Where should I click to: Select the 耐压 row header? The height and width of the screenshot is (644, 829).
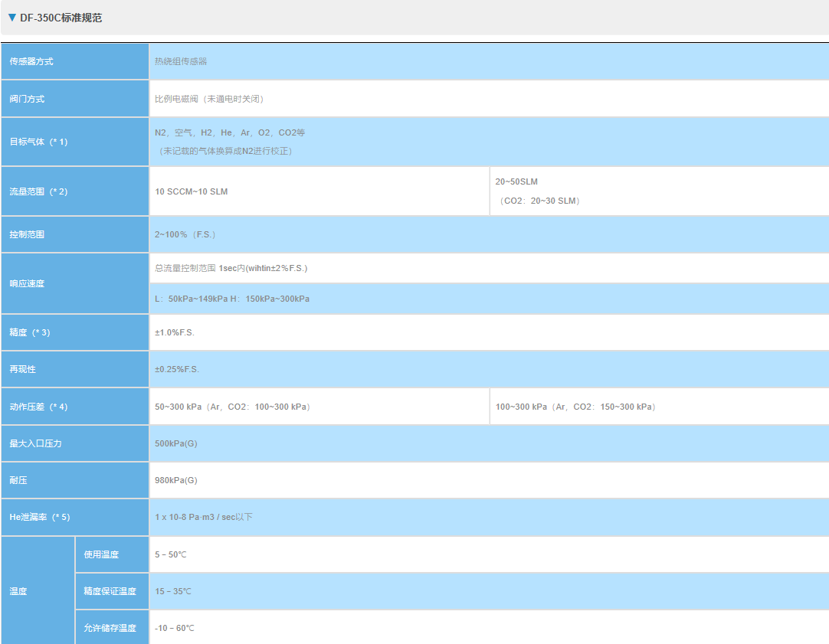click(75, 480)
